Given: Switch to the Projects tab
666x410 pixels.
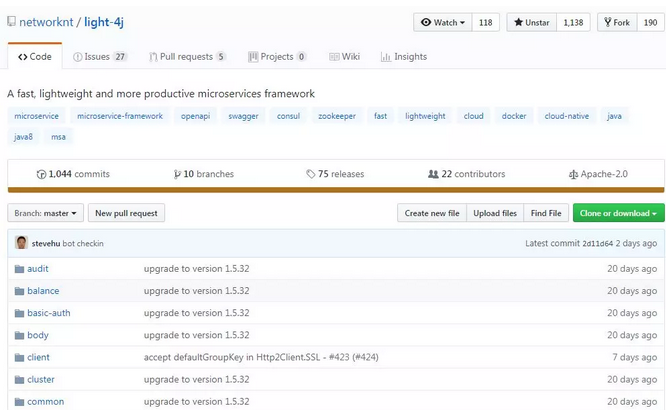Looking at the screenshot, I should 277,57.
